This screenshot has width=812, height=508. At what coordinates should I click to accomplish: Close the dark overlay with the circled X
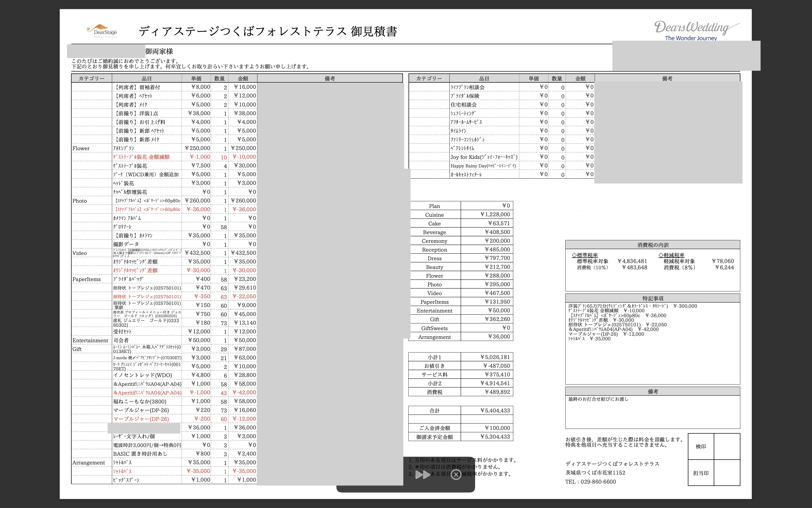click(456, 474)
